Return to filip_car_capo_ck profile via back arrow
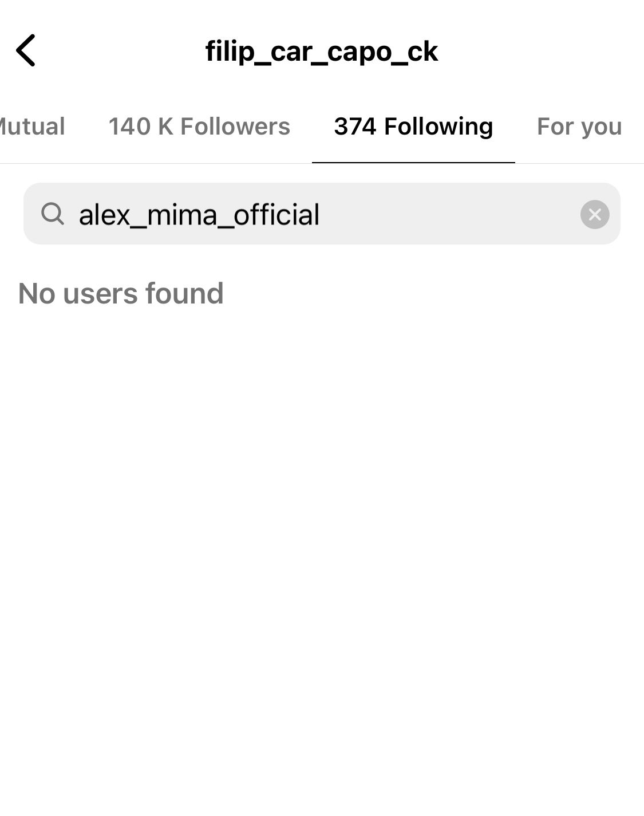 [26, 50]
